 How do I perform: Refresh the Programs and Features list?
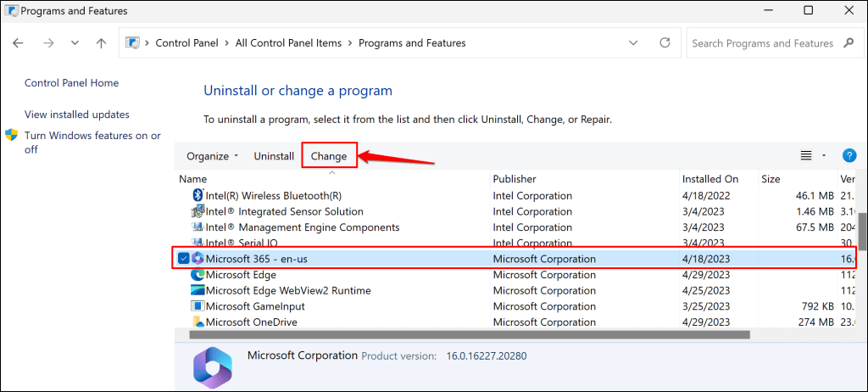point(666,43)
